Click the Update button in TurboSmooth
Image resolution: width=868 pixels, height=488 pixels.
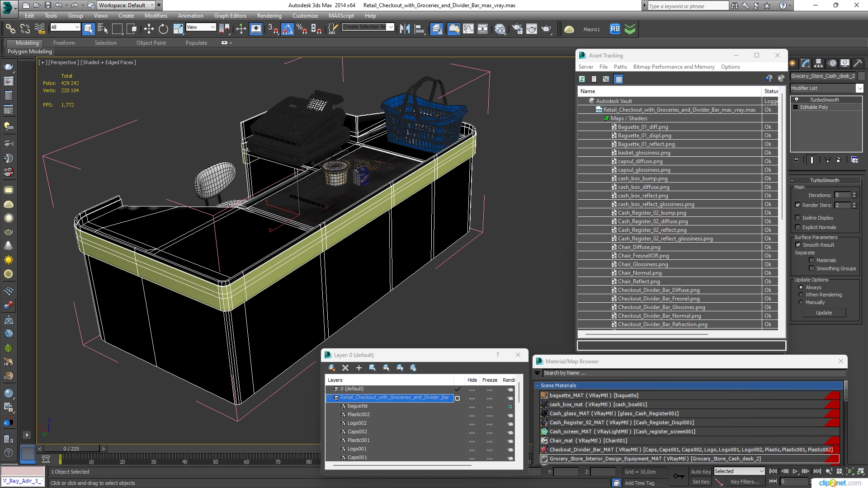pyautogui.click(x=825, y=312)
